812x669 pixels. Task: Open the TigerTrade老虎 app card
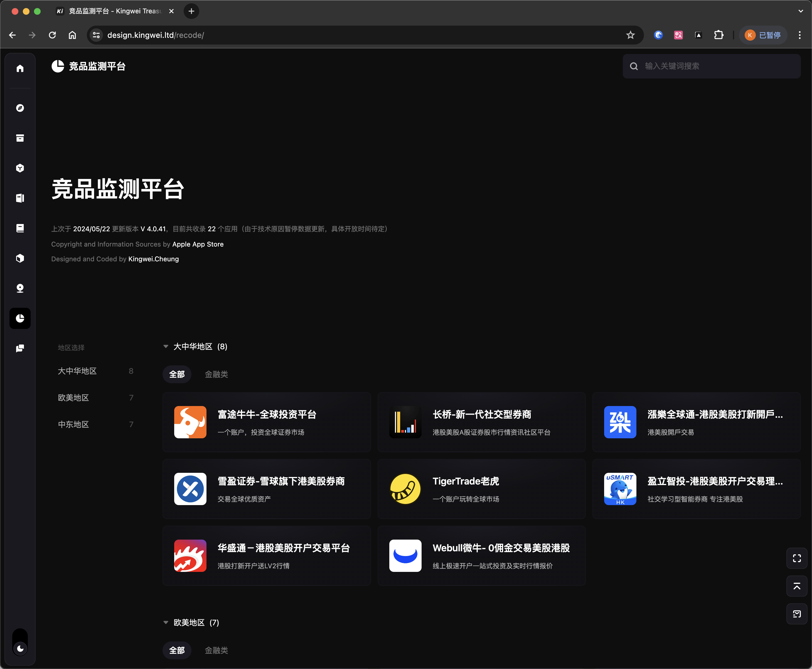pyautogui.click(x=481, y=489)
